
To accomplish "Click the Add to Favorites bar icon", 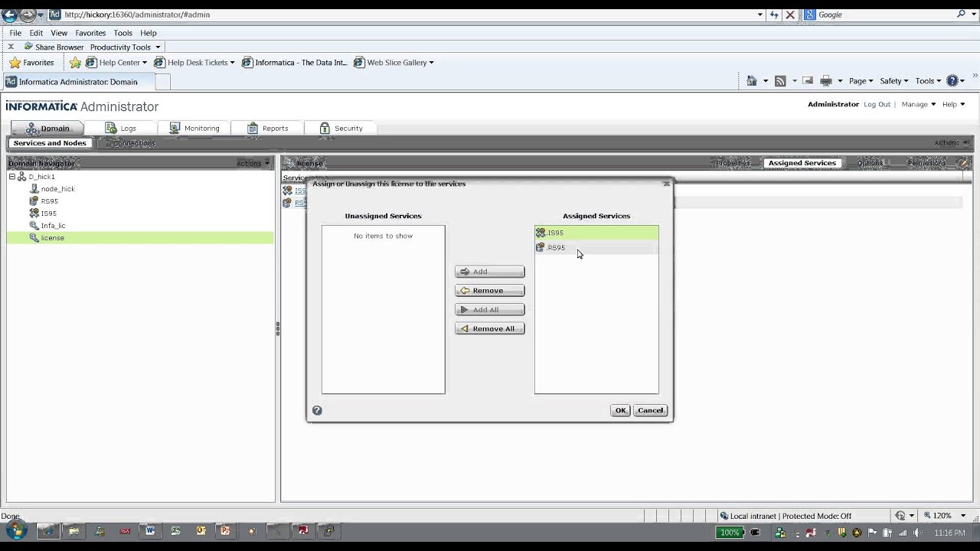I will (x=75, y=63).
